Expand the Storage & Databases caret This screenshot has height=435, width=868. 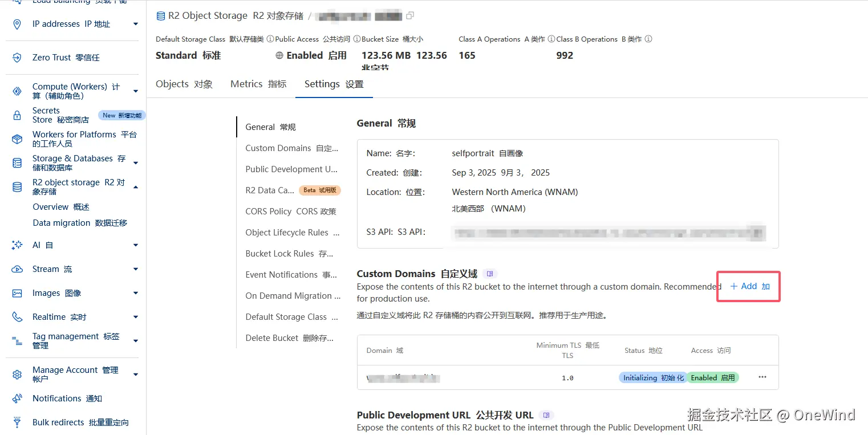pyautogui.click(x=136, y=163)
